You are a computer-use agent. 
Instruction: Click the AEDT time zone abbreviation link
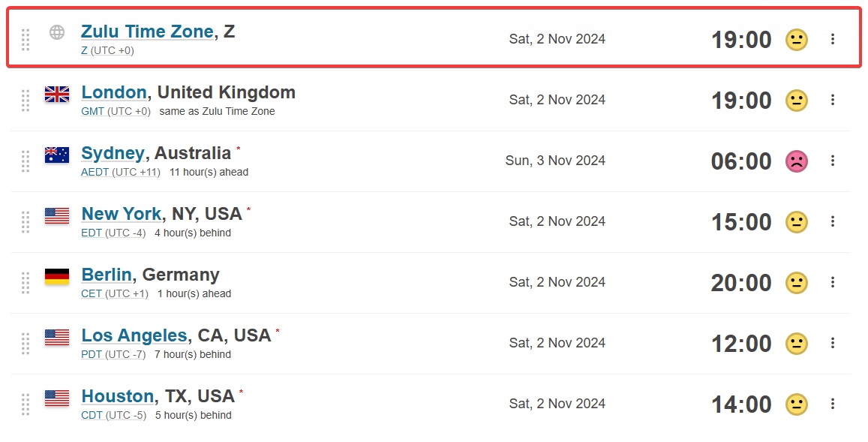(x=95, y=172)
